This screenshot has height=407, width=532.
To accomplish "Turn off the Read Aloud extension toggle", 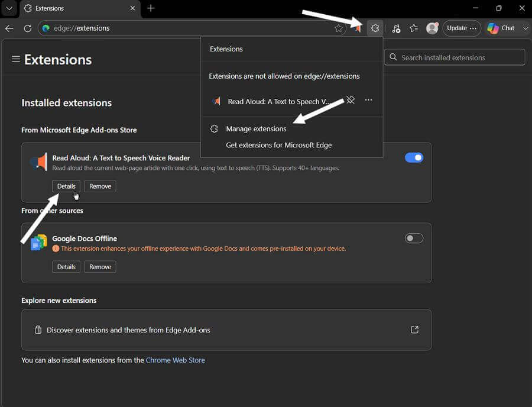I will (414, 158).
